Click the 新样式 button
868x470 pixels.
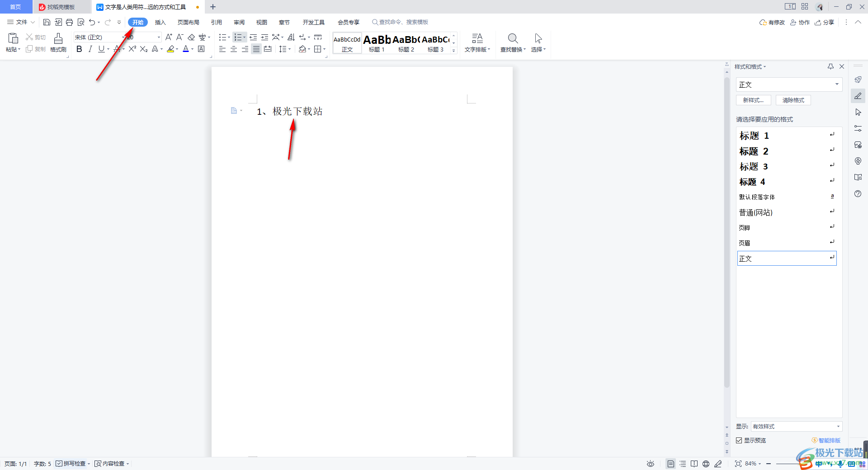[754, 100]
